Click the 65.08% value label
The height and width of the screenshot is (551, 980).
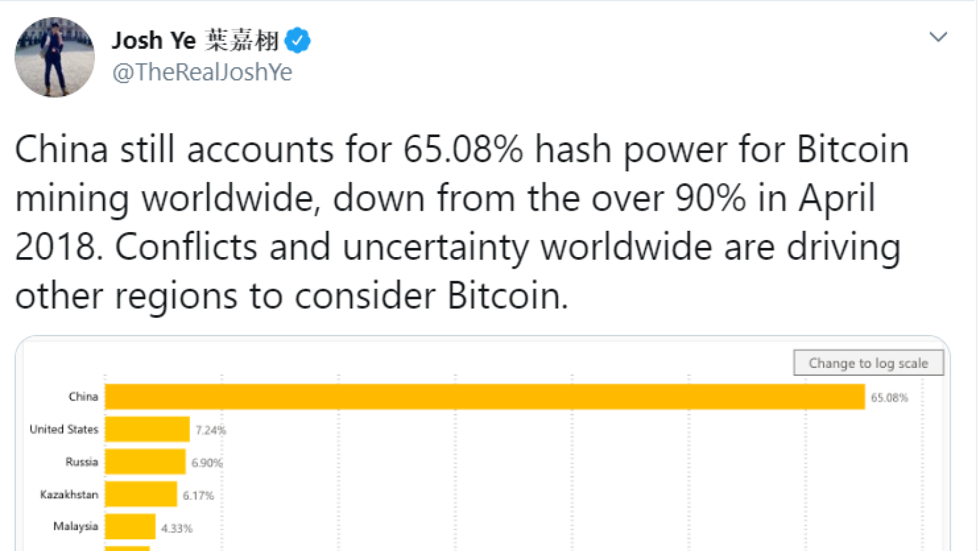tap(889, 398)
